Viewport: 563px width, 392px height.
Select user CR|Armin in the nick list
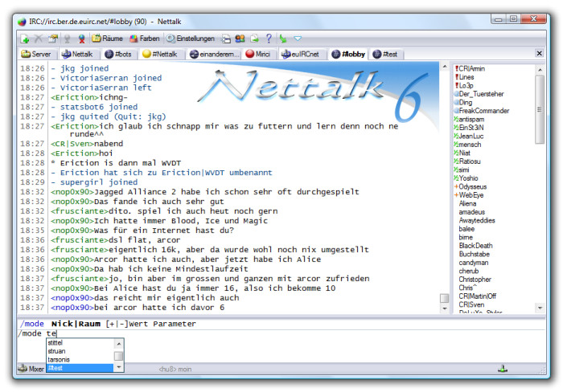tap(470, 68)
